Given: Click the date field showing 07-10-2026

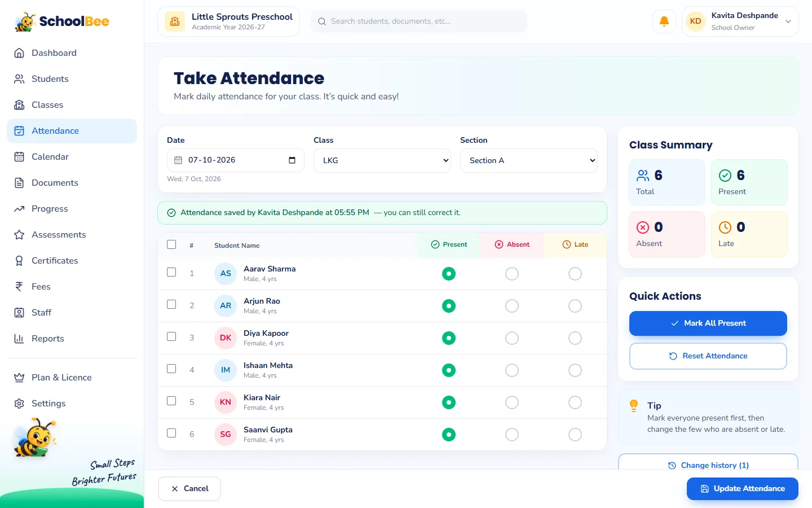Looking at the screenshot, I should click(x=236, y=160).
